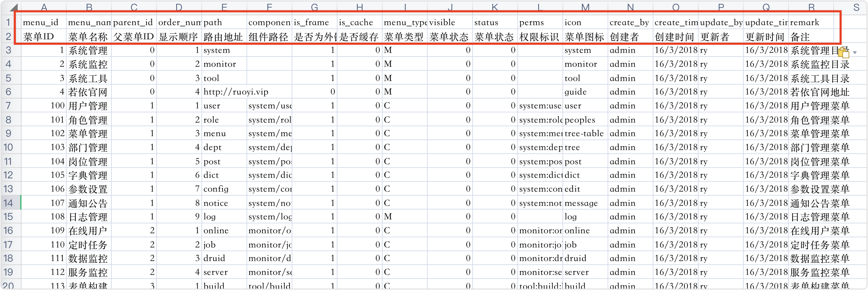Click the http://ruoyi.vip path cell
868x290 pixels.
click(x=236, y=92)
